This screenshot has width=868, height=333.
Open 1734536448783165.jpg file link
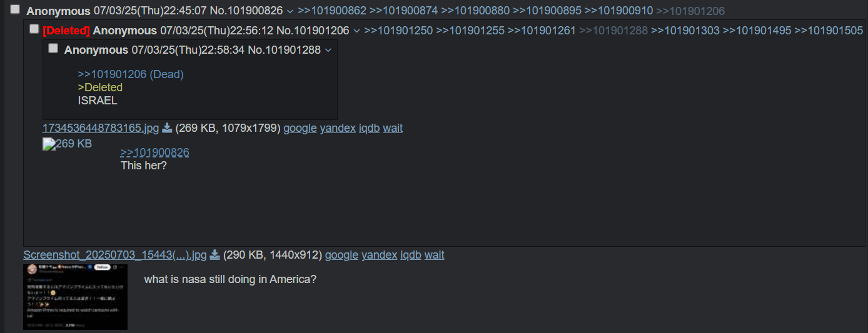(x=100, y=128)
